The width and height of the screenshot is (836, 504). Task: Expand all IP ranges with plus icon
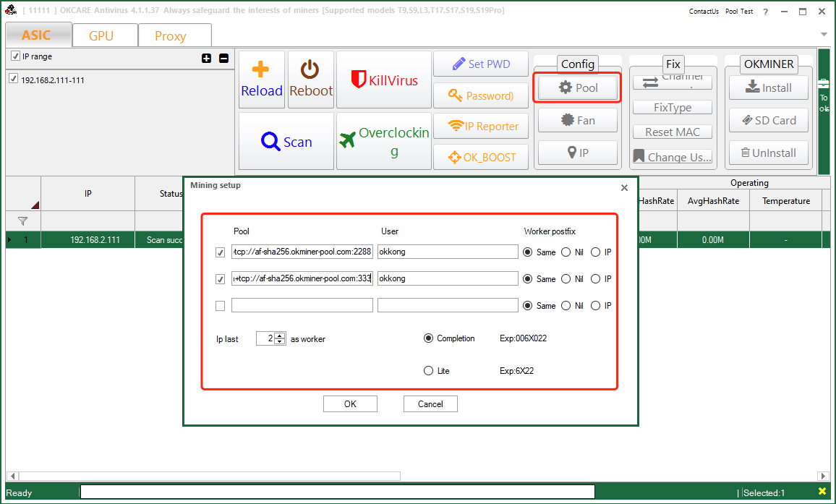[207, 58]
